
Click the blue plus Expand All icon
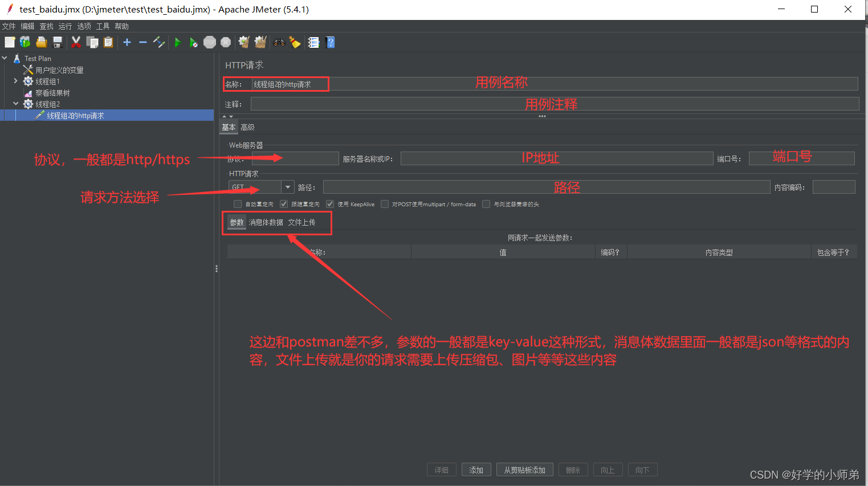pyautogui.click(x=127, y=42)
